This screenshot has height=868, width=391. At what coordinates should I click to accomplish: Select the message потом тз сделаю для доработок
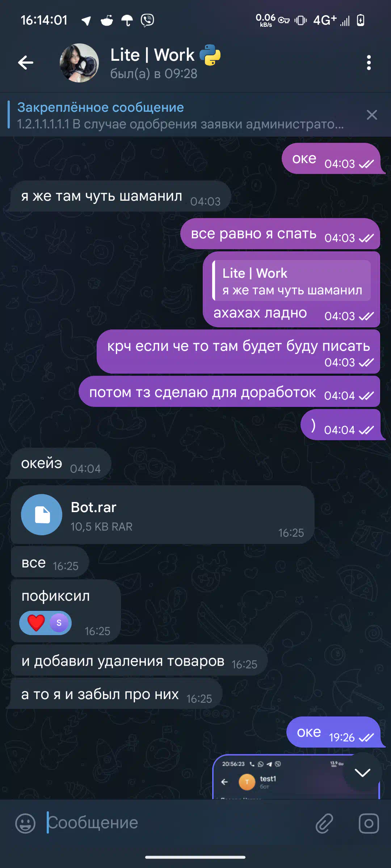click(x=229, y=392)
